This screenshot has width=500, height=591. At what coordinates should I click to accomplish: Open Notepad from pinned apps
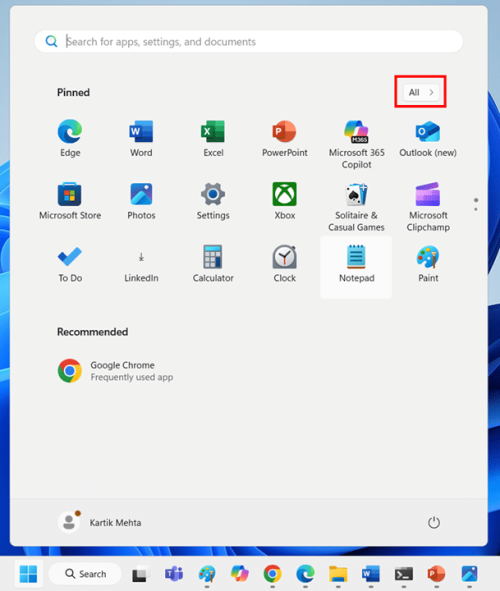[356, 267]
